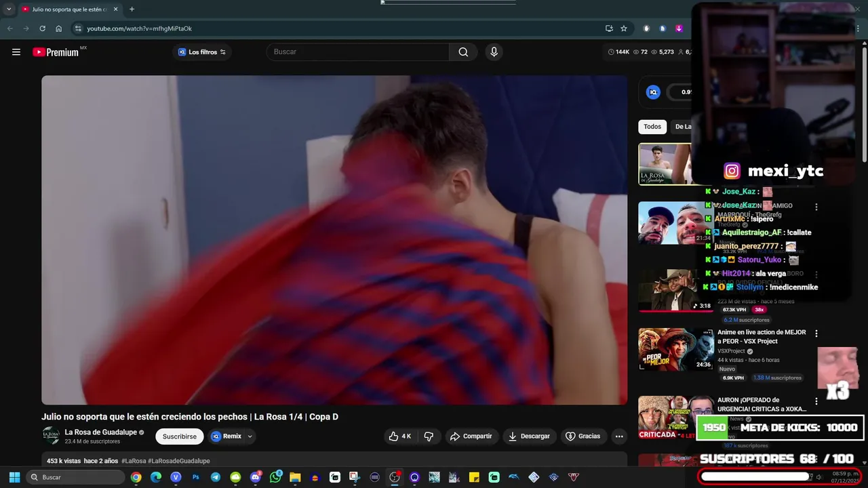Open the Anime en live action title
This screenshot has height=488, width=868.
pos(762,337)
